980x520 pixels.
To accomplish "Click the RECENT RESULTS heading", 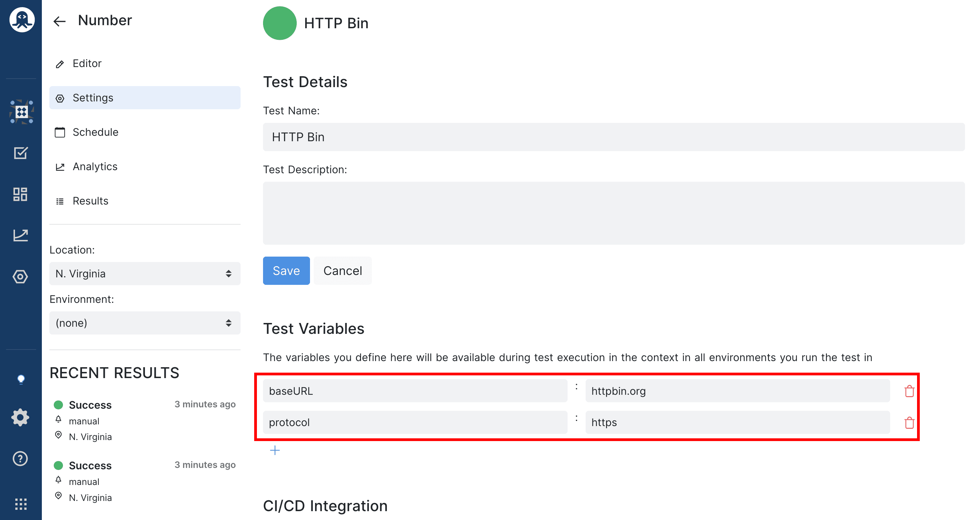I will pos(114,373).
